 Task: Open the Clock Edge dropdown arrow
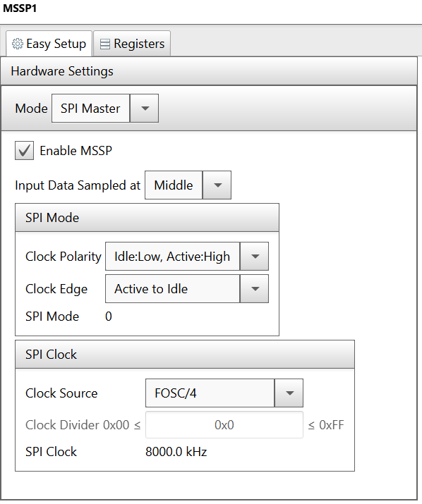(255, 288)
